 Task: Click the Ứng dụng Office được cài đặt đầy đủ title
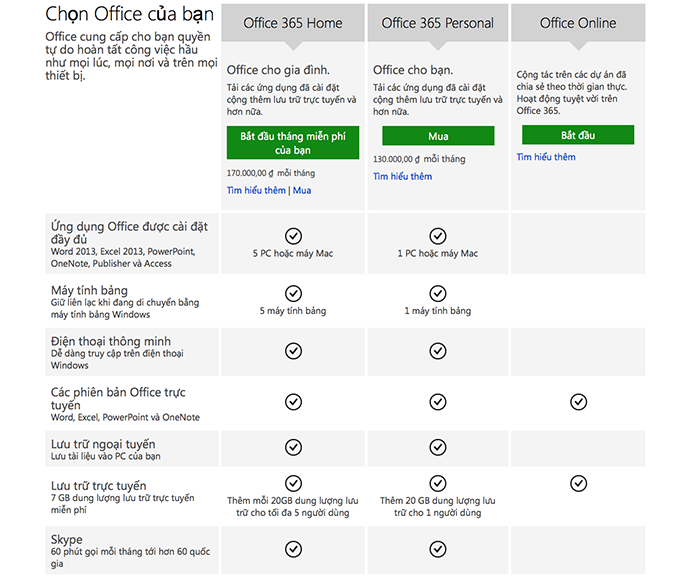click(x=129, y=233)
